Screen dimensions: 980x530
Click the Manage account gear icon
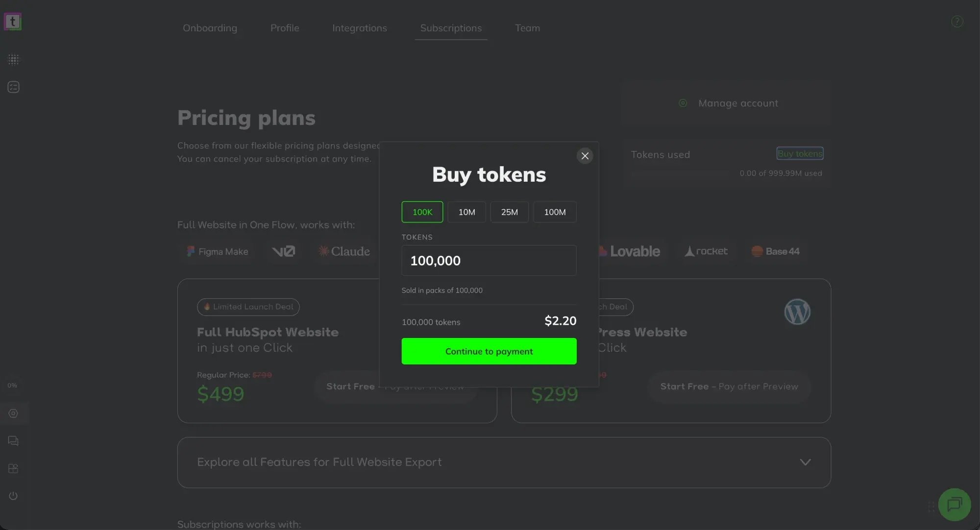coord(683,103)
